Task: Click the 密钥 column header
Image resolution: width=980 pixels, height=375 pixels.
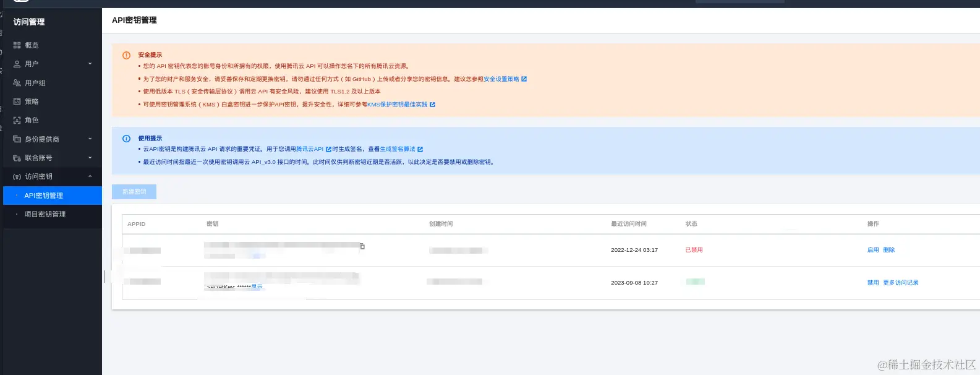Action: (x=213, y=224)
